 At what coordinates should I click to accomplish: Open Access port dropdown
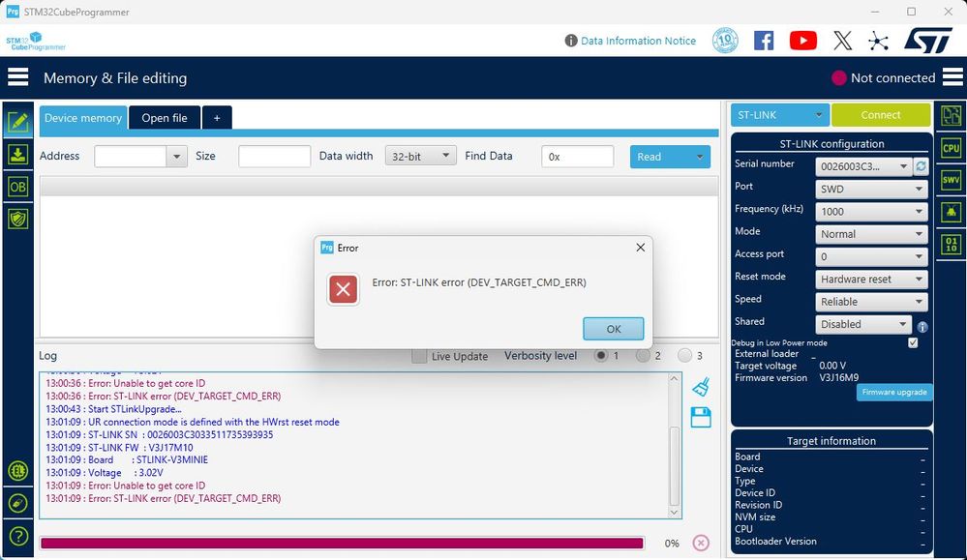click(871, 256)
